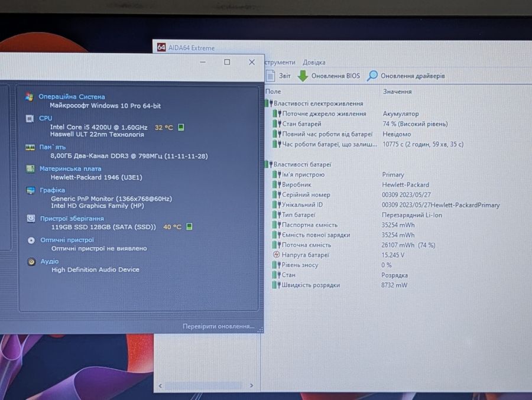Click the Значення column header

pyautogui.click(x=397, y=92)
